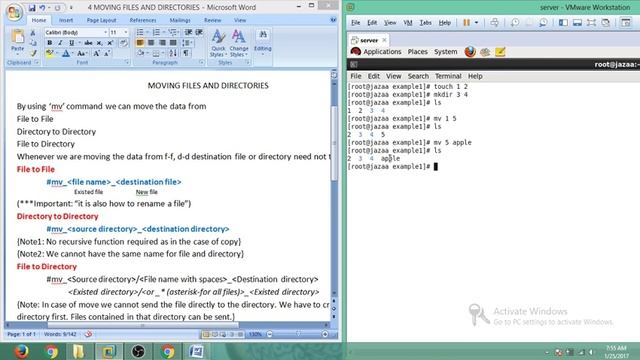The image size is (640, 360).
Task: Open the Quick Styles gallery
Action: 218,43
